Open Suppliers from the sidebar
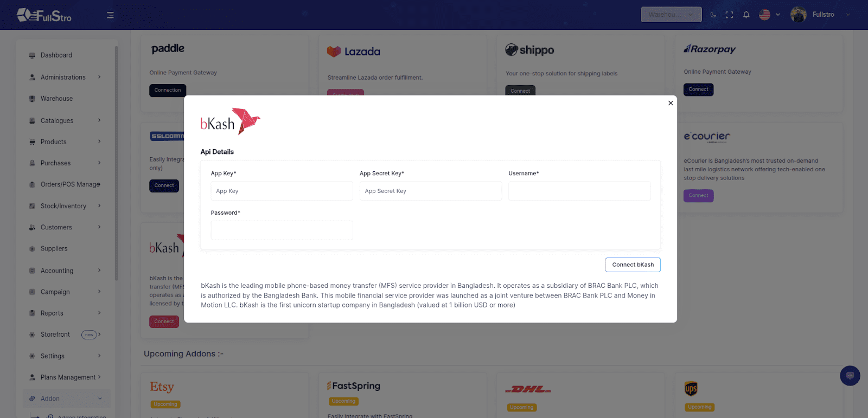Image resolution: width=868 pixels, height=418 pixels. coord(54,249)
